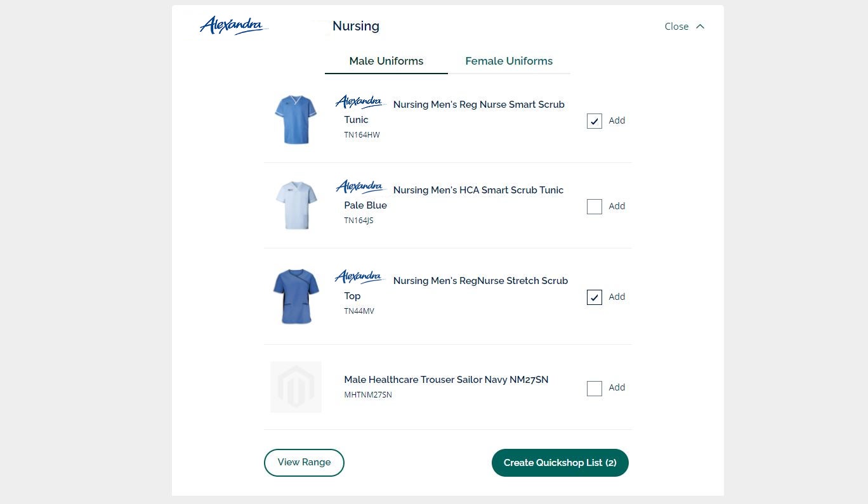The height and width of the screenshot is (504, 868).
Task: Click the Alexandra brand icon beside HCA Smart Scrub Tunic
Action: (x=360, y=188)
